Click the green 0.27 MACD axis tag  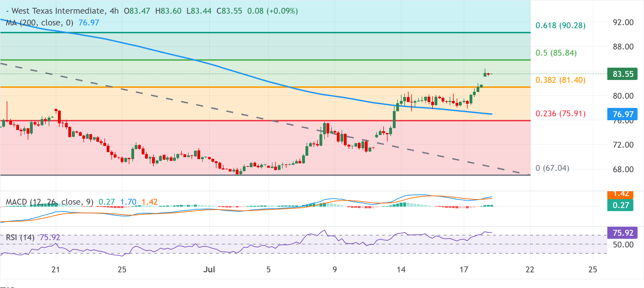coord(620,205)
